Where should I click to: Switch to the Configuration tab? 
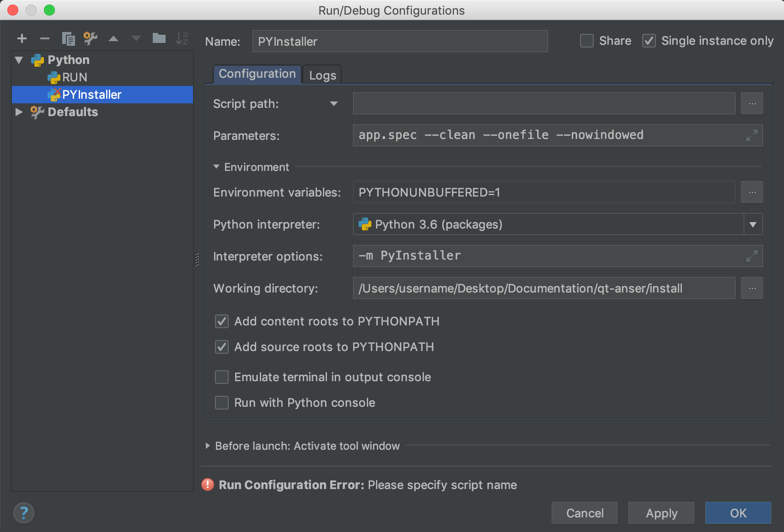click(257, 74)
